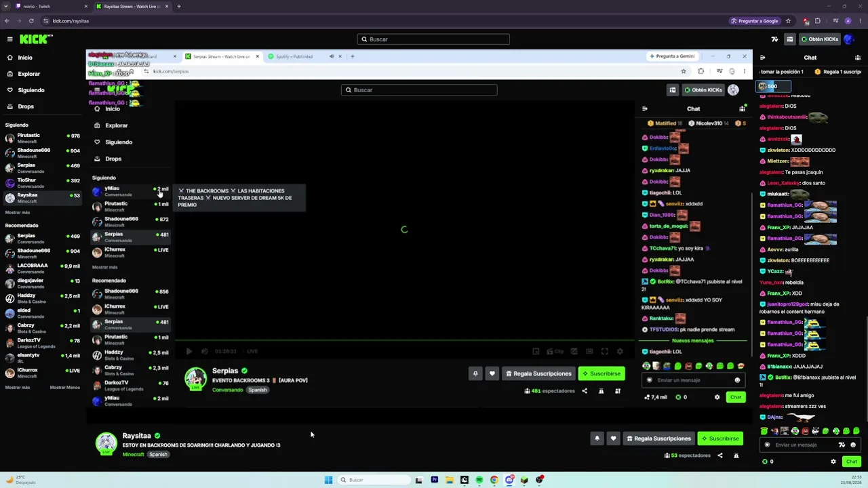This screenshot has width=868, height=488.
Task: Open Adobe Premiere from the Windows taskbar
Action: pyautogui.click(x=435, y=480)
